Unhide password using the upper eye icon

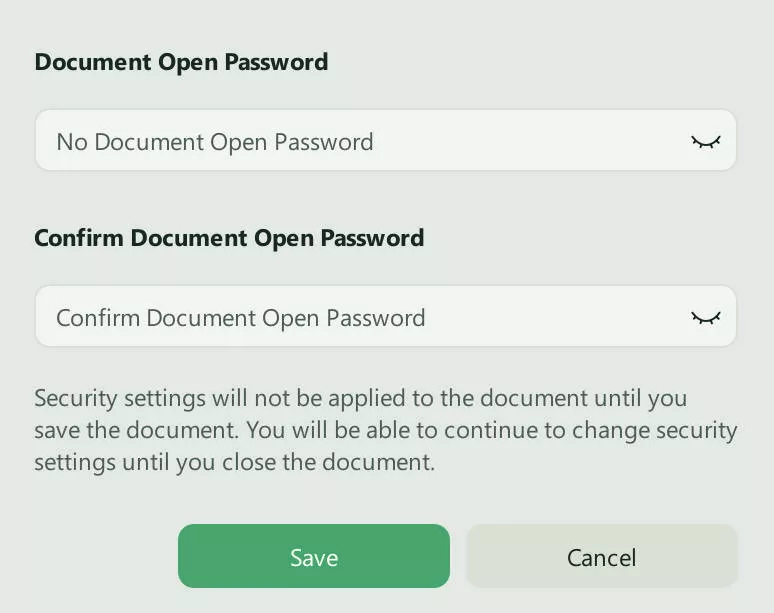(x=706, y=142)
